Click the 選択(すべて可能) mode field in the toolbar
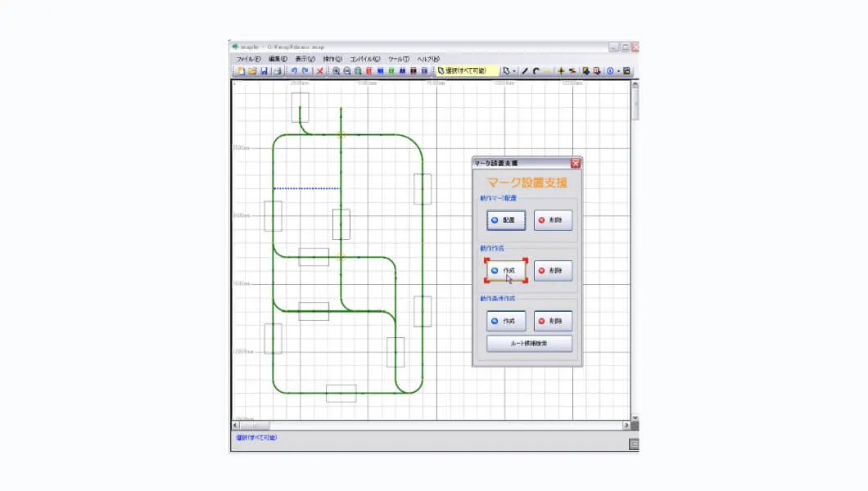 (469, 71)
